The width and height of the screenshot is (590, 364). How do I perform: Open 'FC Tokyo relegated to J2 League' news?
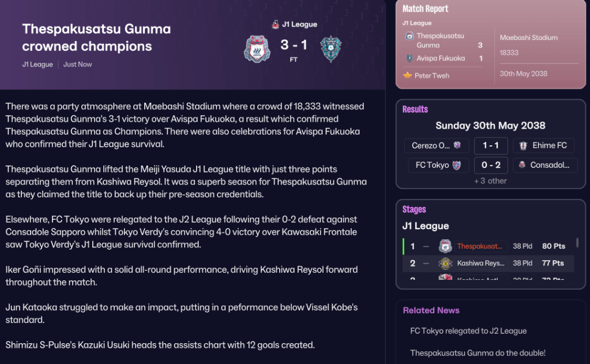(468, 331)
